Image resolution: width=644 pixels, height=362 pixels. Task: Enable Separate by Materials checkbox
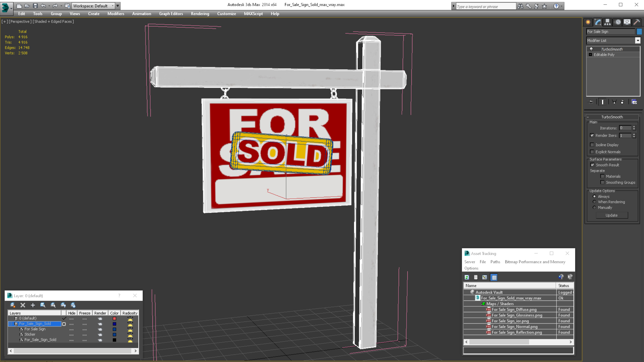[602, 176]
